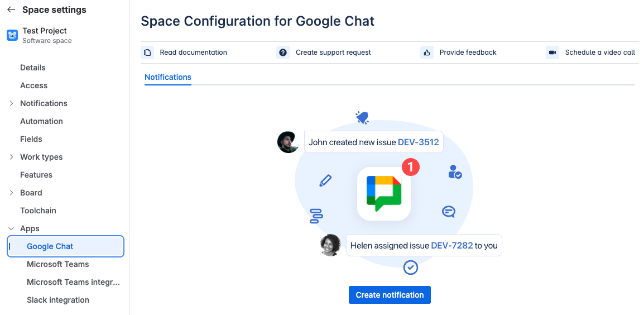The image size is (644, 315).
Task: Expand the Board sidebar section
Action: [12, 193]
